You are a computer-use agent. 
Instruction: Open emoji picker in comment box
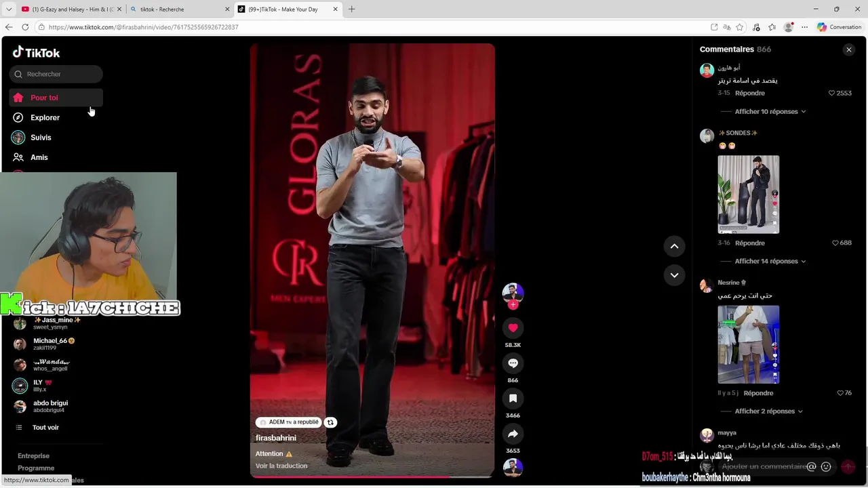826,466
